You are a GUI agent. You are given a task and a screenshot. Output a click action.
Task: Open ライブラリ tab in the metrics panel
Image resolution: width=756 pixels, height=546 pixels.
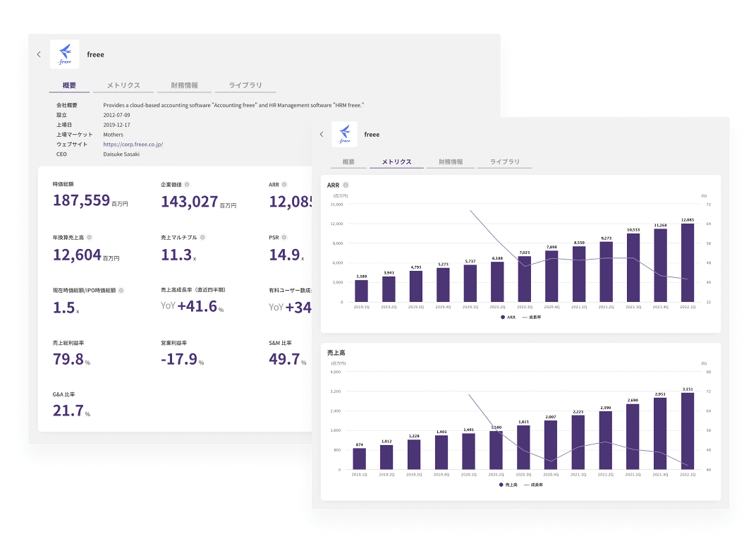click(505, 162)
